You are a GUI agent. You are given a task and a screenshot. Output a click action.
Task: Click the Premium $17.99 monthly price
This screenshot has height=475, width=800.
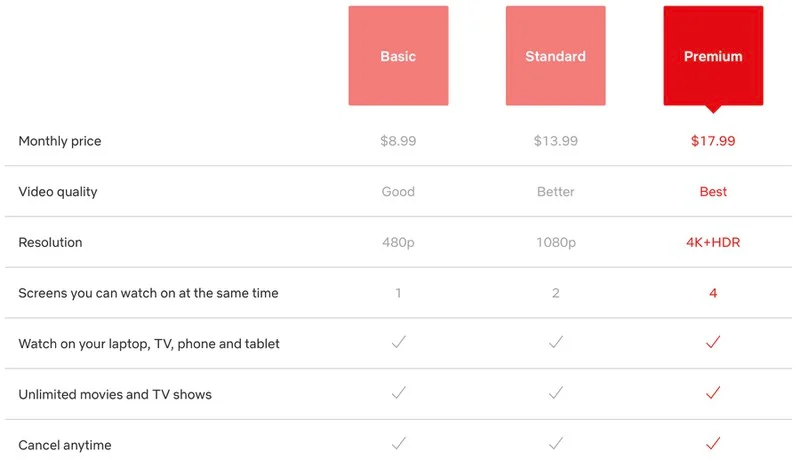tap(713, 141)
